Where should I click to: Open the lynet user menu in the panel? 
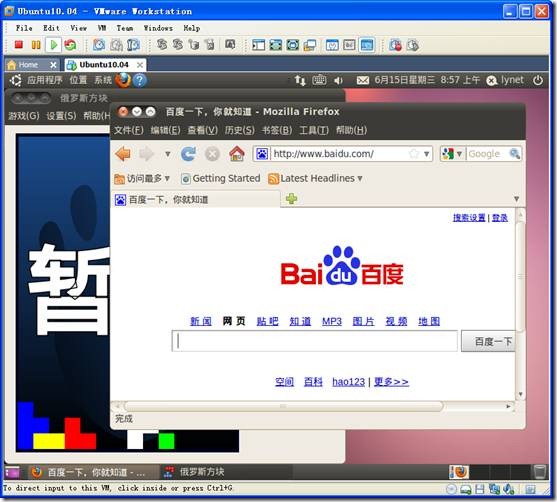click(x=505, y=80)
